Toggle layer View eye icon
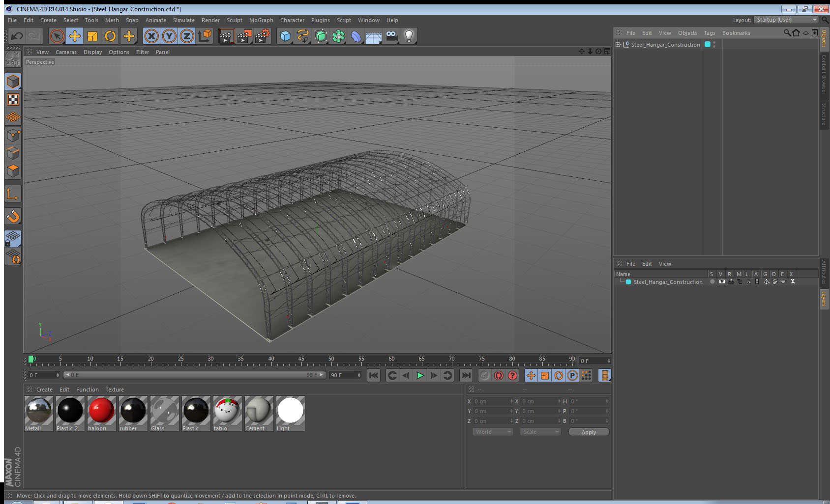The image size is (830, 504). 721,281
